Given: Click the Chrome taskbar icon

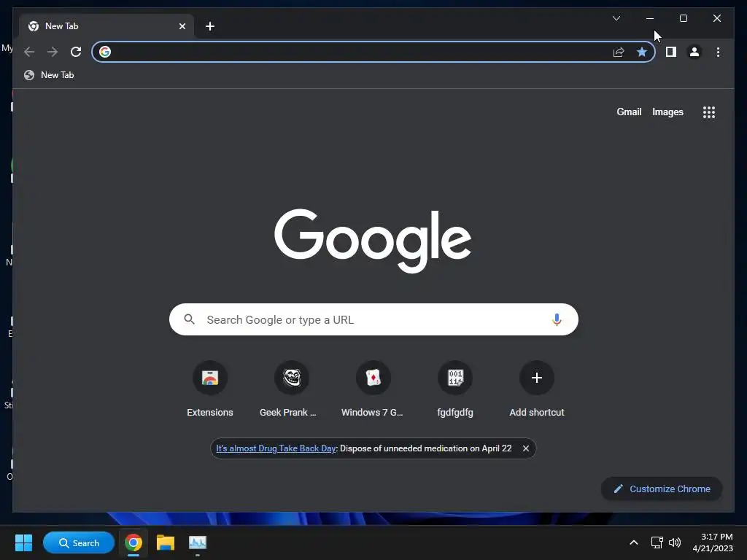Looking at the screenshot, I should click(x=133, y=542).
